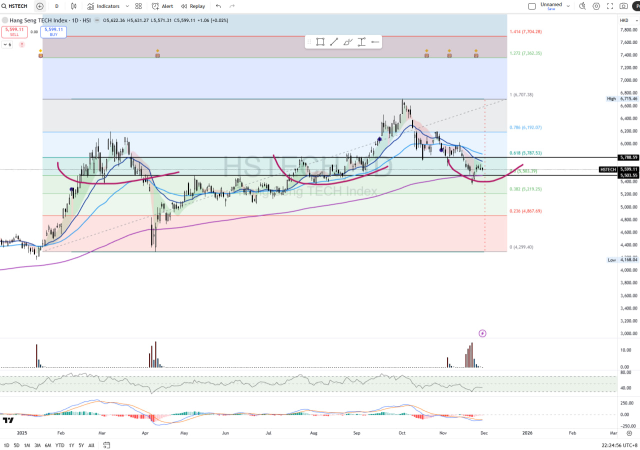
Task: Set time range to 6M
Action: 48,445
